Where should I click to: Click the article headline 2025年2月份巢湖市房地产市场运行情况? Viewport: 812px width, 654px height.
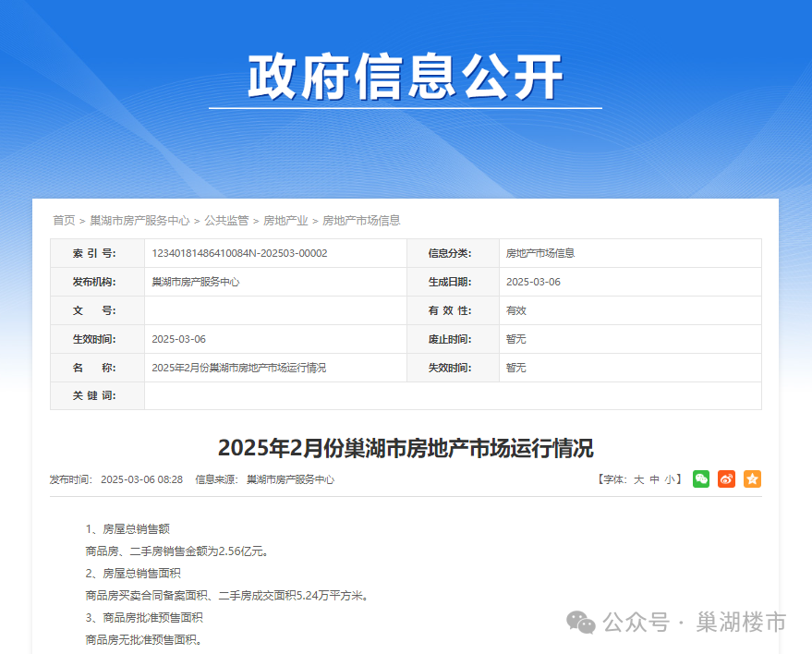[x=406, y=448]
